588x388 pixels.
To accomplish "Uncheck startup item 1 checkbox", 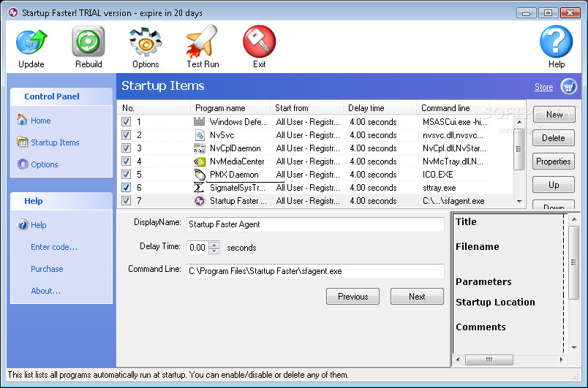I will coord(126,122).
